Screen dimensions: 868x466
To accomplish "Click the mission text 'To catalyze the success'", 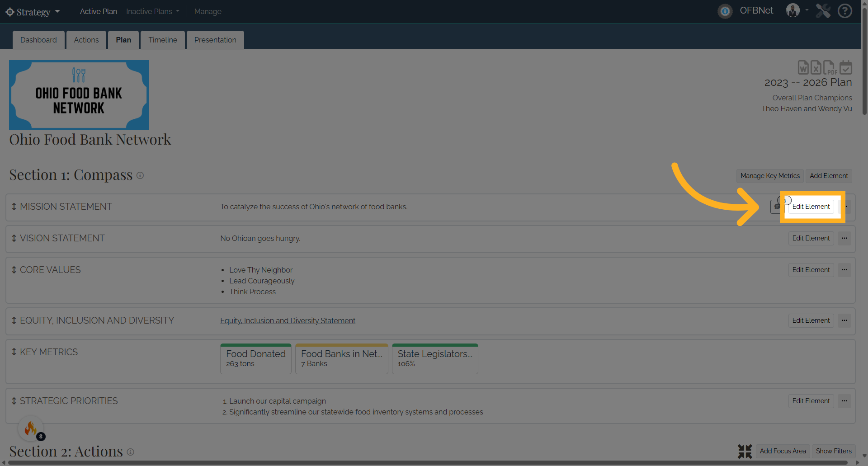I will tap(314, 207).
